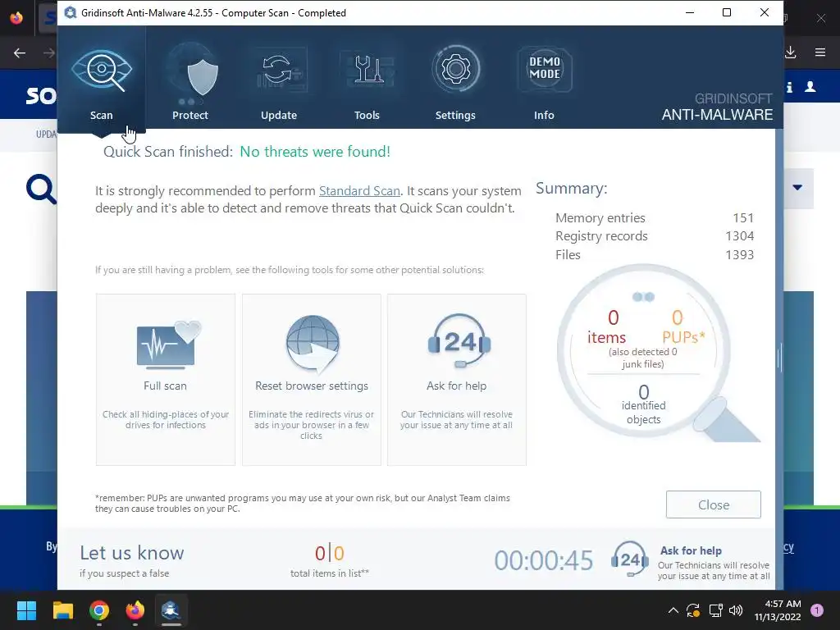
Task: Click the website user account icon
Action: [x=810, y=87]
